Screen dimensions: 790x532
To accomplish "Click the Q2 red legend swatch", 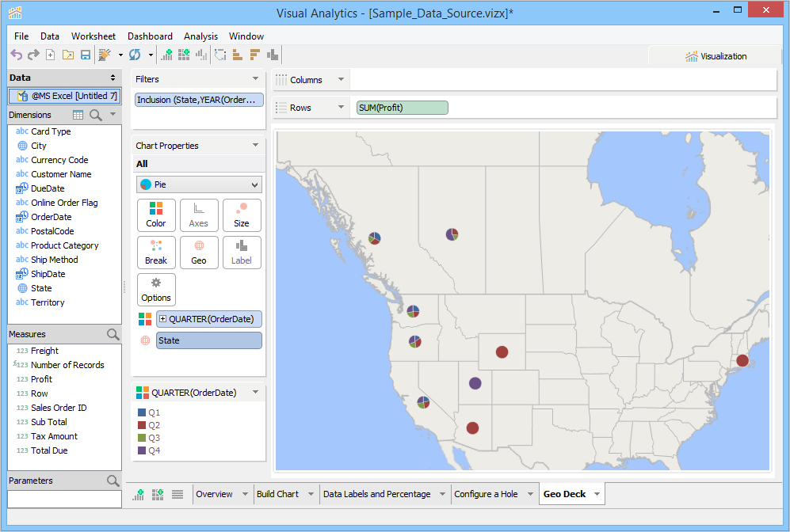I will click(142, 425).
